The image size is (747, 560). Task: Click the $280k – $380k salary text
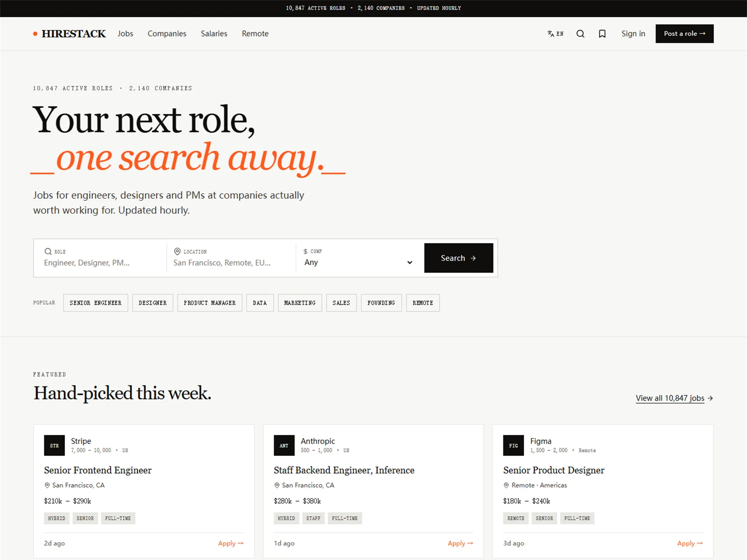(297, 501)
